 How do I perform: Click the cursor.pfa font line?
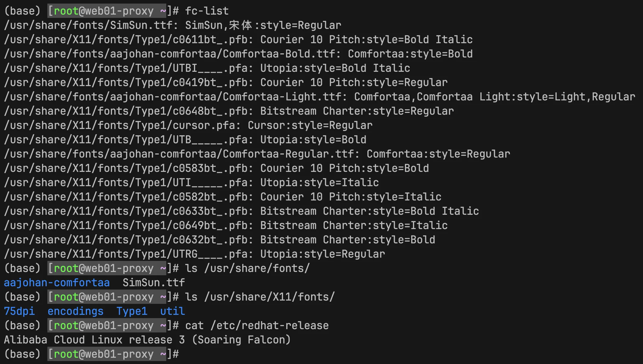tap(188, 125)
